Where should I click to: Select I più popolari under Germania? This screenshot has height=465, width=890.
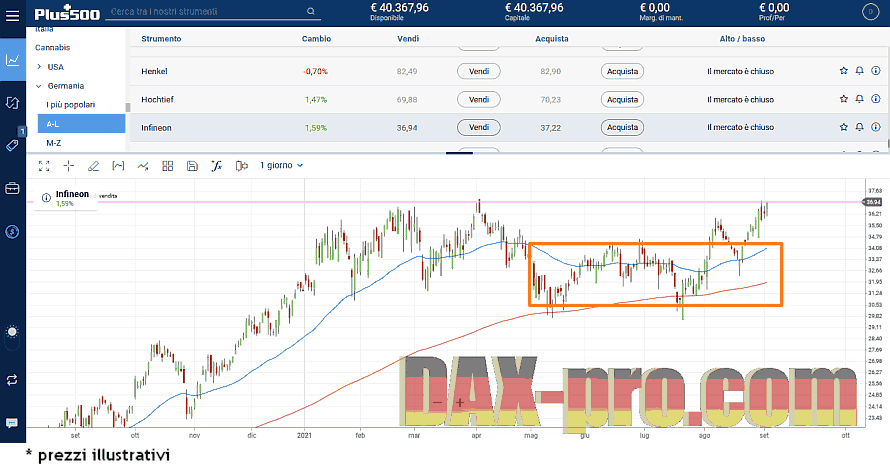point(71,105)
